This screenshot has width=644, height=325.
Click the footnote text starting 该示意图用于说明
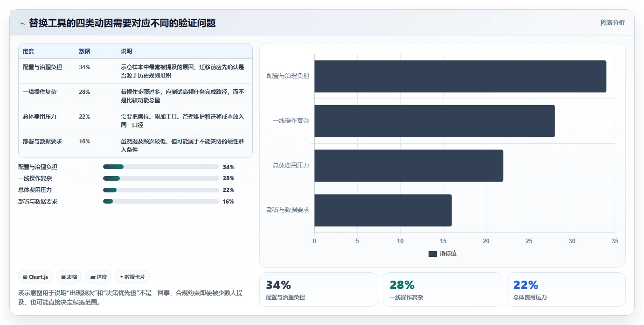(x=130, y=297)
